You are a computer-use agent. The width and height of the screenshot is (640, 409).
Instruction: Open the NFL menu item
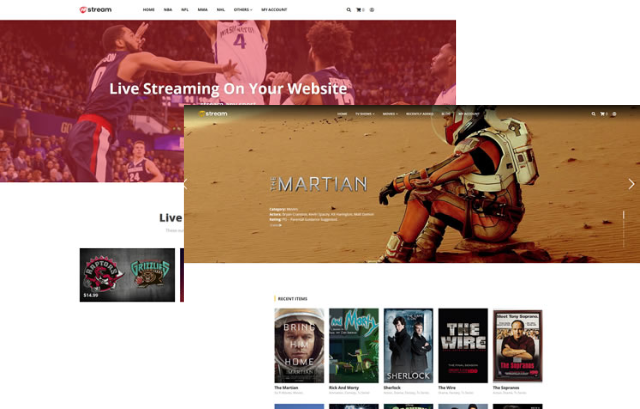185,10
